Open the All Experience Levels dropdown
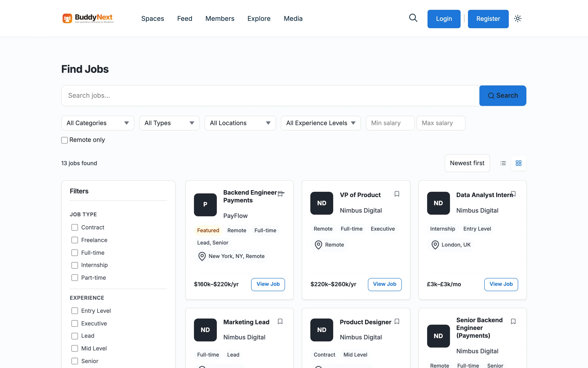 [321, 123]
